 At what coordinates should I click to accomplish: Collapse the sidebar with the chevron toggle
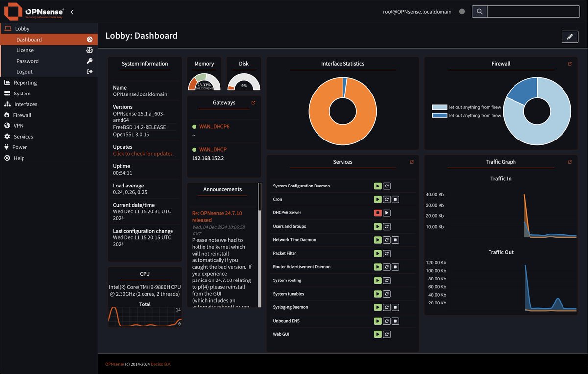coord(72,12)
